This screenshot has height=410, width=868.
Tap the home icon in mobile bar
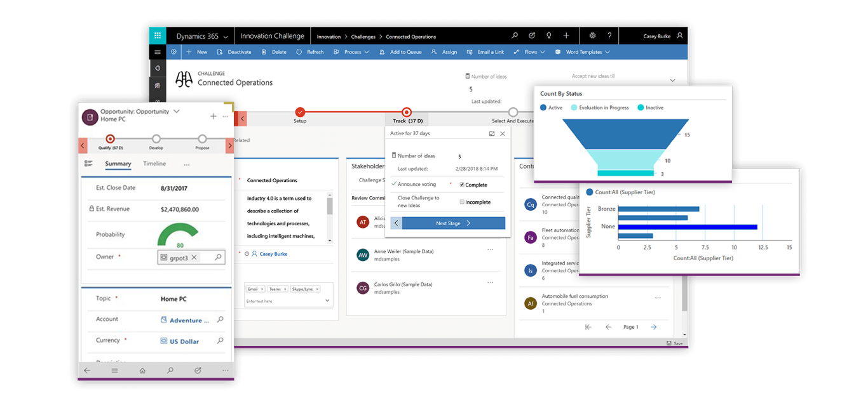point(142,371)
